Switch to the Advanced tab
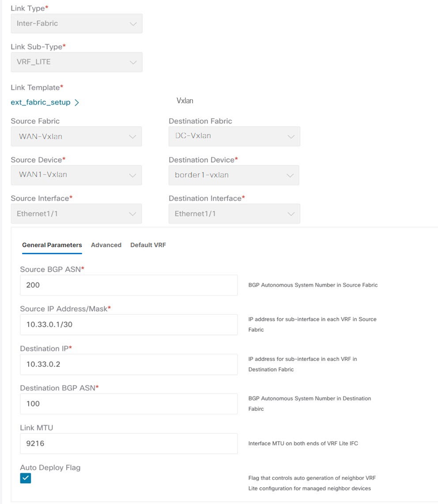Viewport: 438px width, 504px height. (x=106, y=245)
